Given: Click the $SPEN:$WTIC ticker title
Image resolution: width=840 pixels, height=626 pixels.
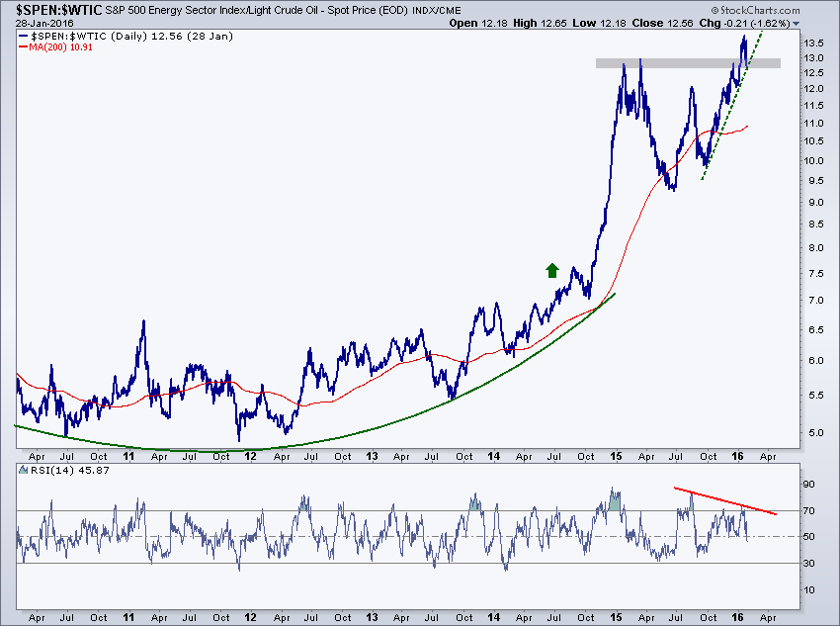Looking at the screenshot, I should point(58,10).
